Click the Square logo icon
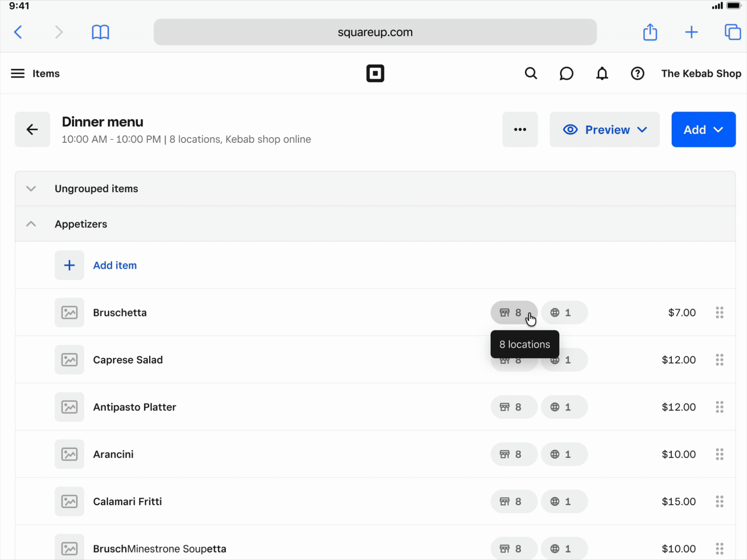The width and height of the screenshot is (747, 560). pos(375,73)
